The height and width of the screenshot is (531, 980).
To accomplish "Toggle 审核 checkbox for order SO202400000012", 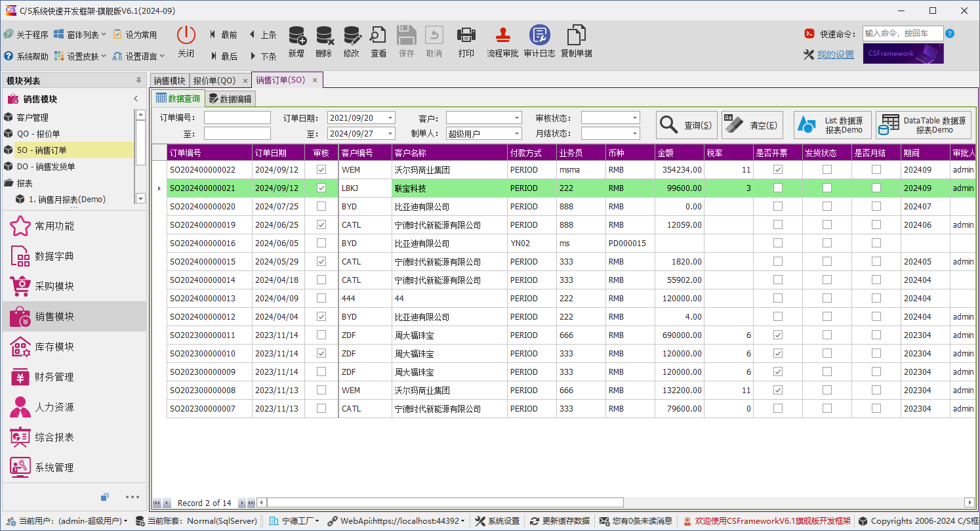I will (x=321, y=316).
